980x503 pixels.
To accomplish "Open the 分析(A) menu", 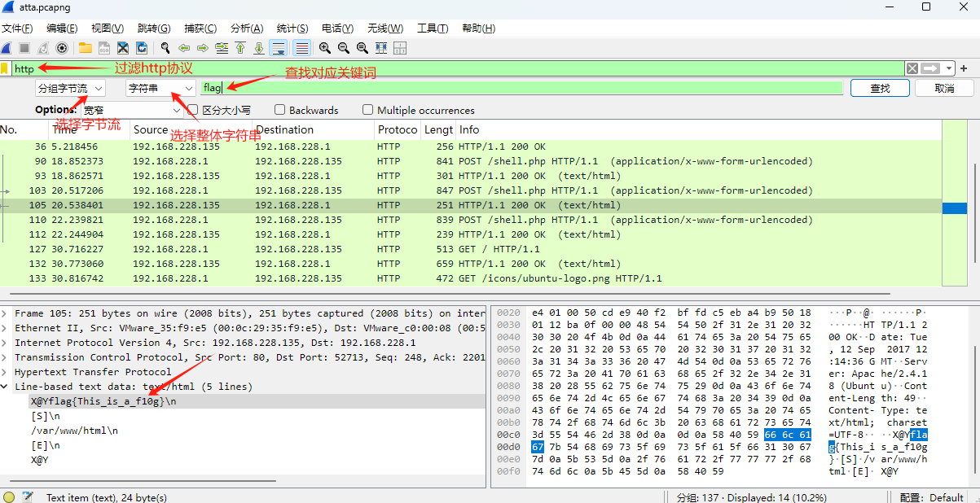I will 247,28.
